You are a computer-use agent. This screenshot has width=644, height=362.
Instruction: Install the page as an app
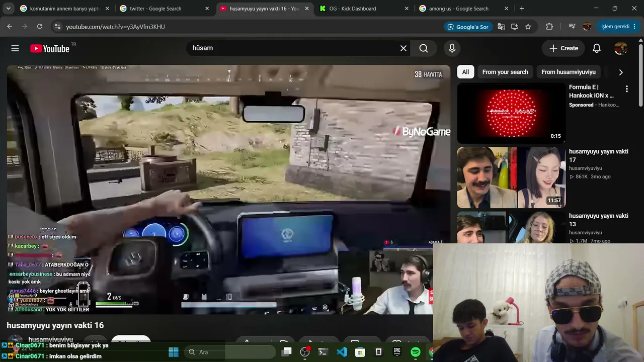pyautogui.click(x=514, y=27)
